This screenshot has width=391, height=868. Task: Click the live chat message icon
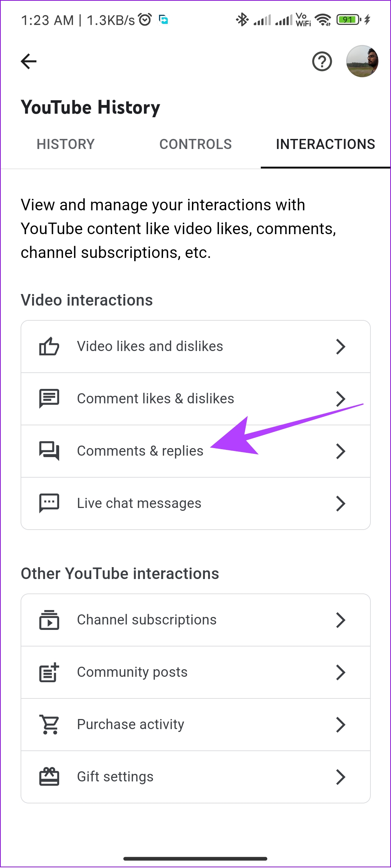coord(49,503)
